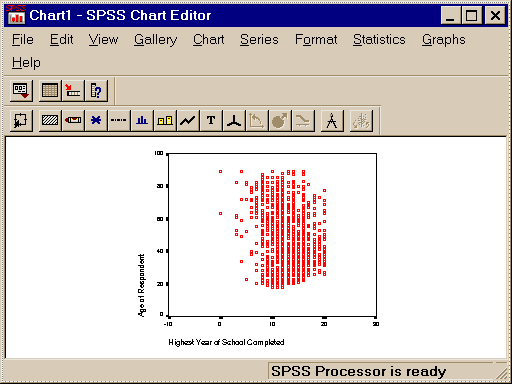
Task: Click the Point Selection crosshair icon
Action: [21, 120]
